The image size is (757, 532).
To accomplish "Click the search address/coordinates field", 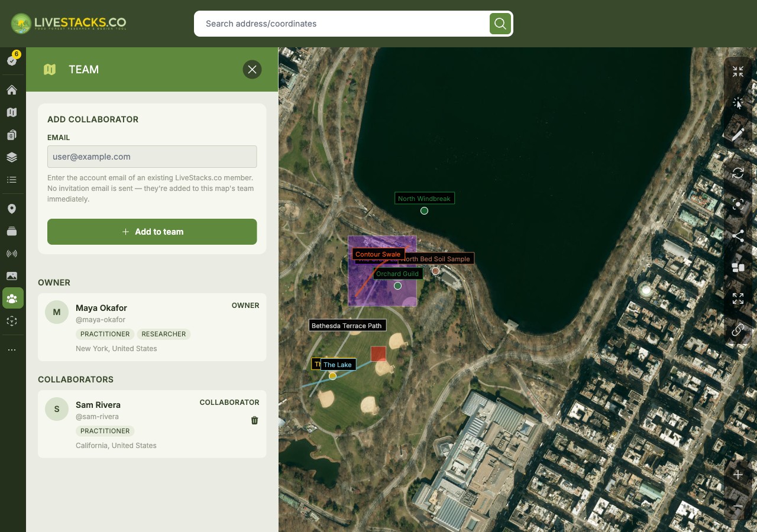I will tap(346, 24).
